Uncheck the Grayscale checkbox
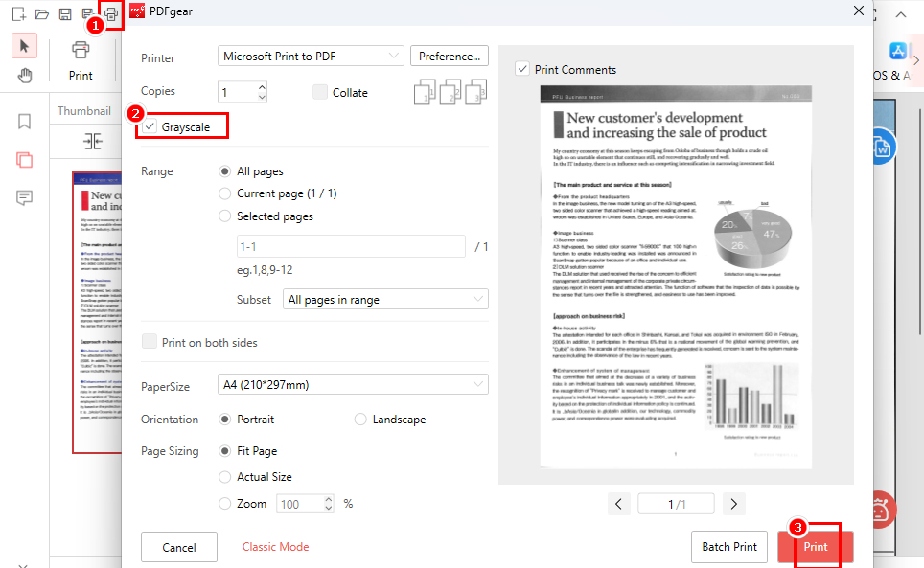The height and width of the screenshot is (568, 924). [x=150, y=126]
